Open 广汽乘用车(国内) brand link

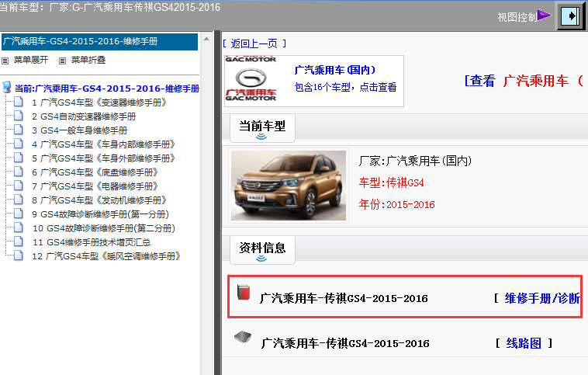pyautogui.click(x=335, y=70)
